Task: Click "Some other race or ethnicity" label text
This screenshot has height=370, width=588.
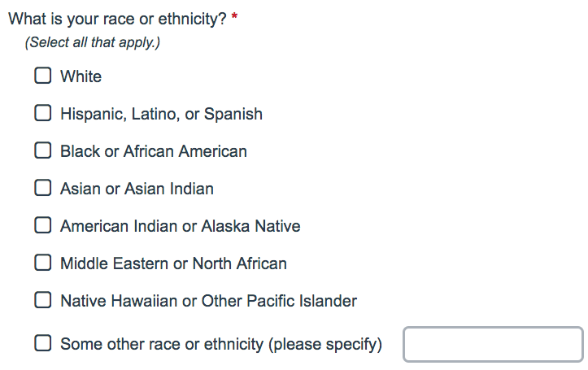Action: (x=162, y=344)
